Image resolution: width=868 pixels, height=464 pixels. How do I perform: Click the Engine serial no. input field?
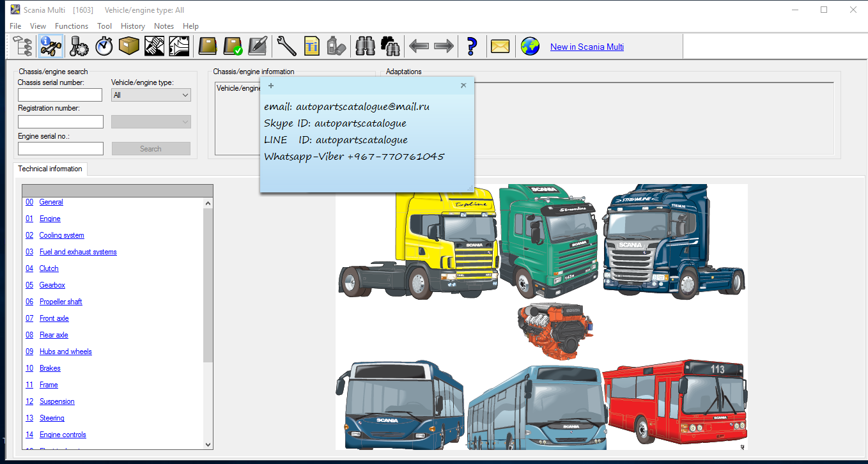coord(61,149)
